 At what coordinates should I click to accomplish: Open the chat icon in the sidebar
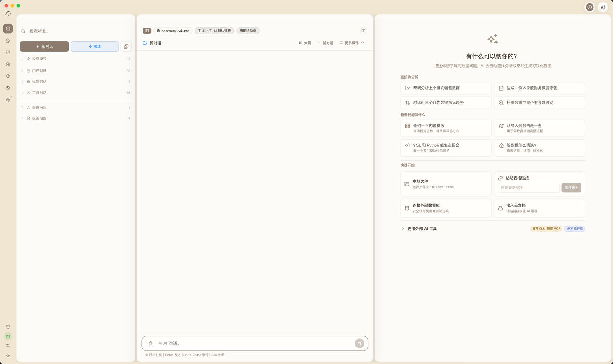pos(8,29)
